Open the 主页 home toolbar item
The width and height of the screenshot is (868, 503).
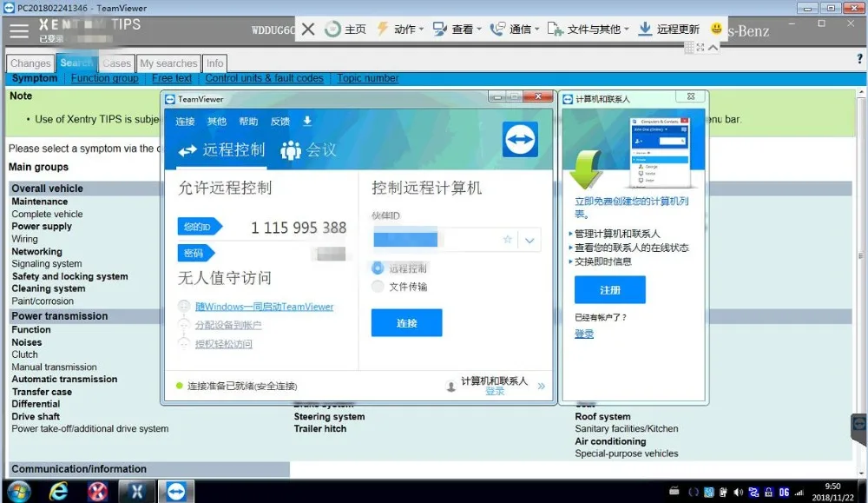(345, 30)
